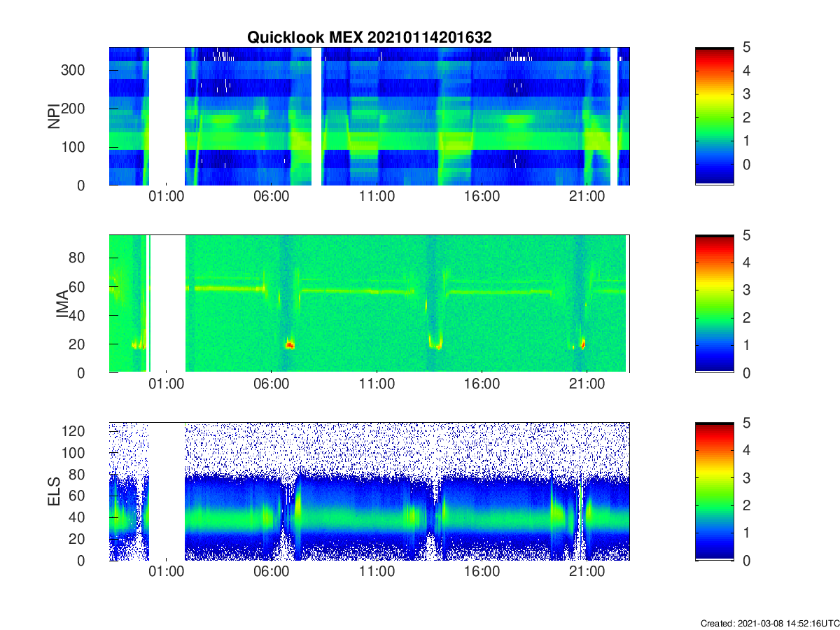Click the 11:00 label under NPI plot
840x630 pixels.
(x=377, y=197)
